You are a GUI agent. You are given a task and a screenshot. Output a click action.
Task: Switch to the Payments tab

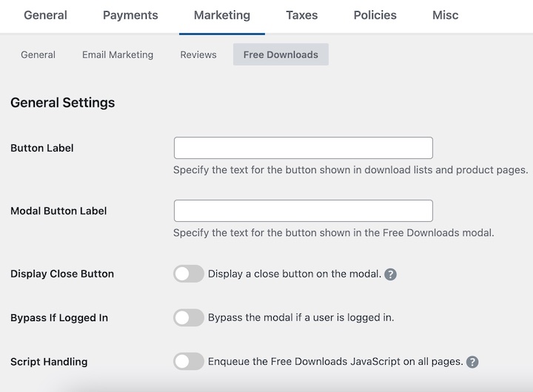coord(130,16)
